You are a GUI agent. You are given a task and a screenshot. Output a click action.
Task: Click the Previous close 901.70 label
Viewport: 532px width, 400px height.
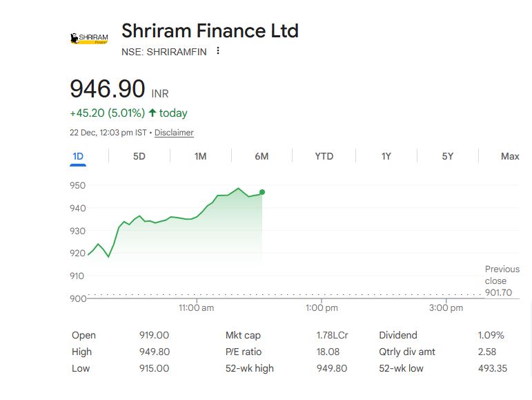point(502,280)
